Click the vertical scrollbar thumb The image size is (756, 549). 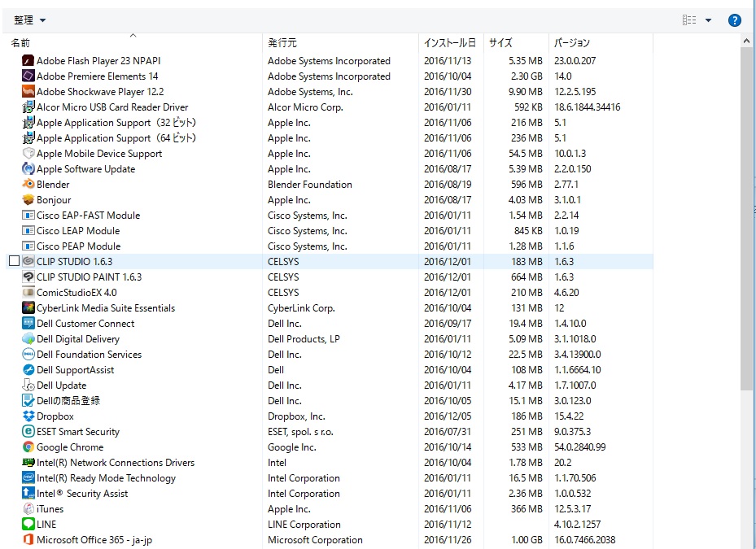click(747, 220)
